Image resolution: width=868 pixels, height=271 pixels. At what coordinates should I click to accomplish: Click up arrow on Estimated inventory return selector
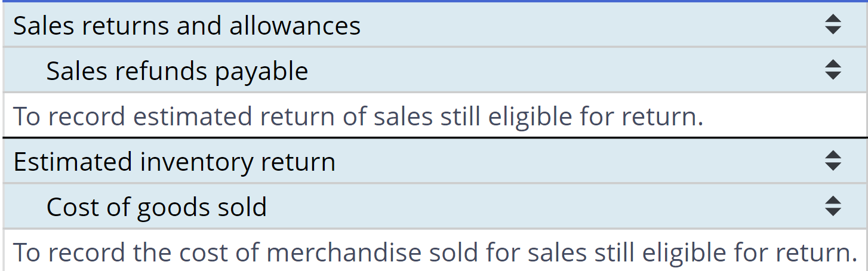click(x=832, y=155)
